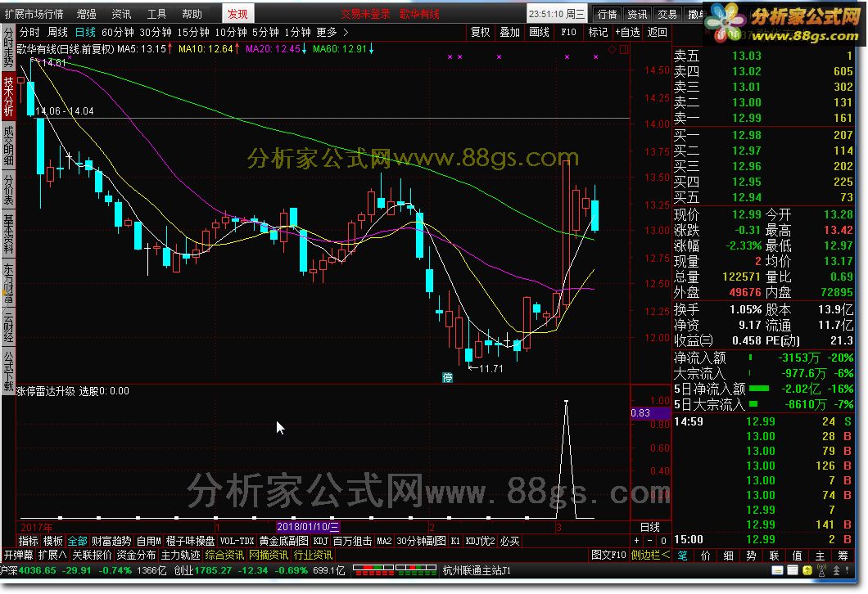Click the 行情 top-right button
The height and width of the screenshot is (594, 868).
pyautogui.click(x=608, y=15)
